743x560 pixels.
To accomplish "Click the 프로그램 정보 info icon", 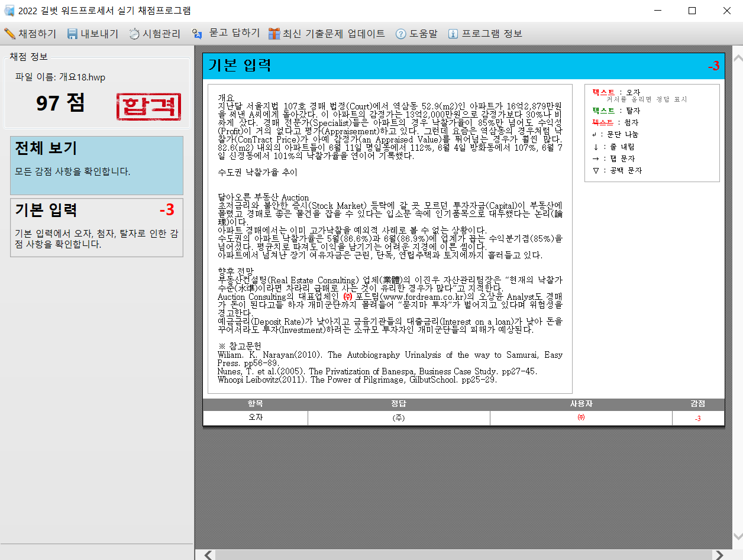I will 453,34.
